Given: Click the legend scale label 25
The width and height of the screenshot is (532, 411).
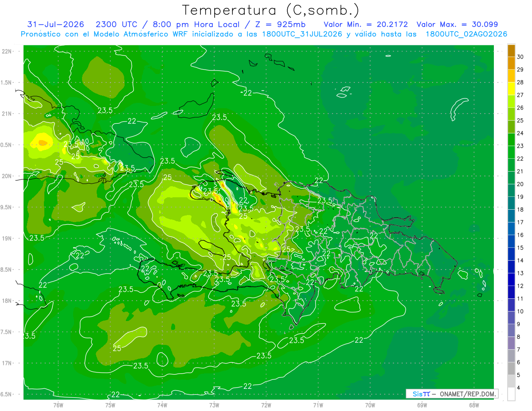Looking at the screenshot, I should pos(520,121).
